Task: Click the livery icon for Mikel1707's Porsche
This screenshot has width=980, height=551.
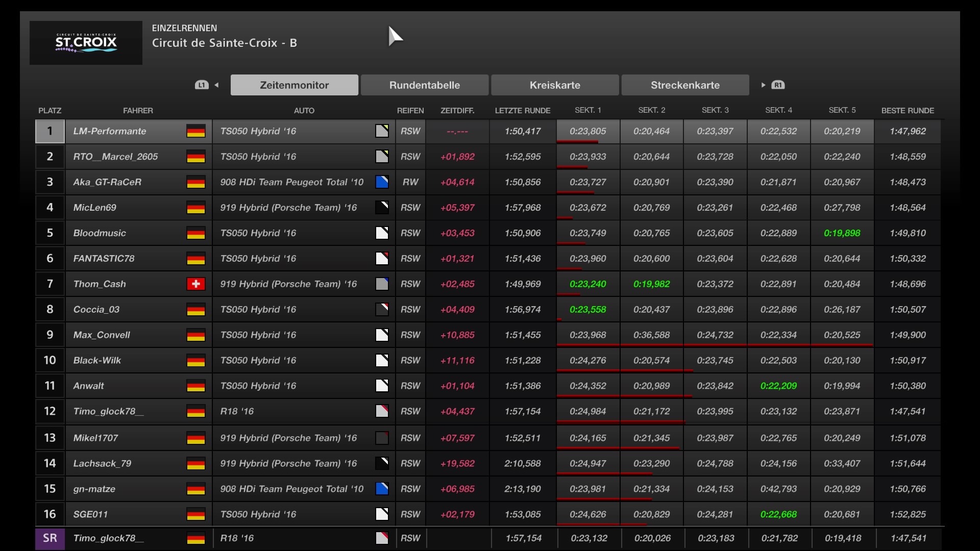Action: pos(382,438)
